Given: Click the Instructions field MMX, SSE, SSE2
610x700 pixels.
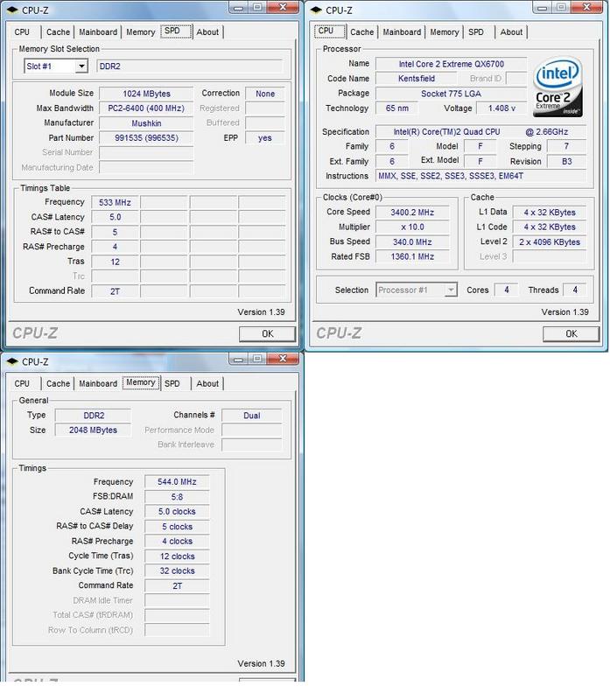Looking at the screenshot, I should click(x=480, y=176).
